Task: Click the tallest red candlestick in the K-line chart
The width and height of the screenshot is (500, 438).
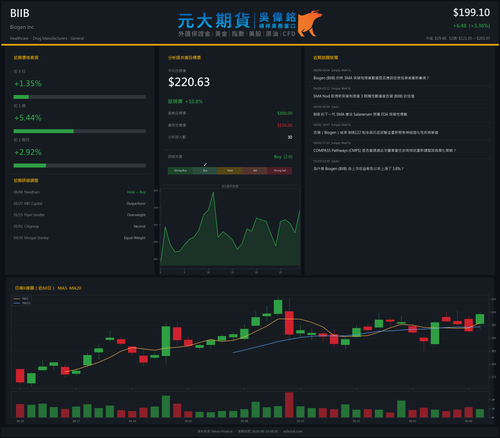Action: tap(289, 323)
